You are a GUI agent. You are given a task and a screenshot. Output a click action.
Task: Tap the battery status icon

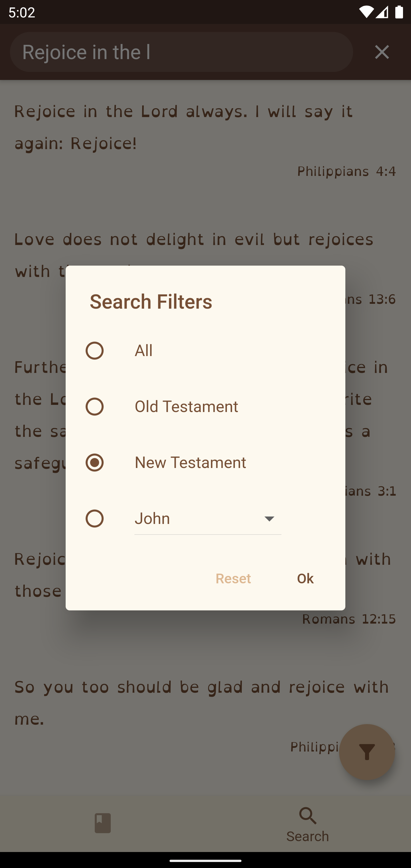tap(399, 13)
